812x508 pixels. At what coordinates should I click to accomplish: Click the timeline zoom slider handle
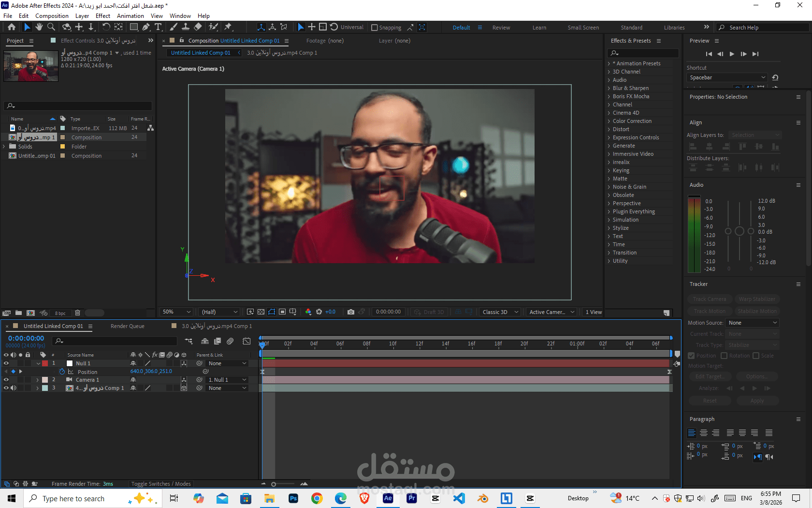coord(274,484)
